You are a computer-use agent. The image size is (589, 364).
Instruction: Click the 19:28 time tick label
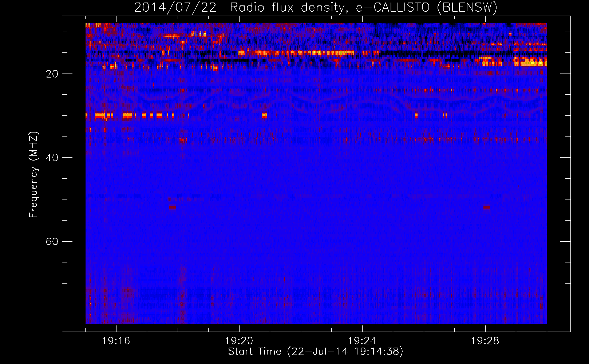point(485,341)
